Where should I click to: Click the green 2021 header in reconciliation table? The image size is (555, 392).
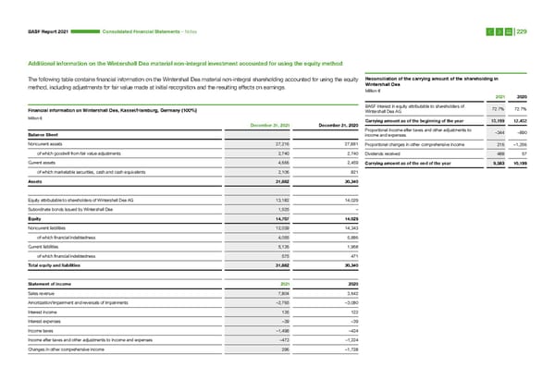tap(500, 97)
